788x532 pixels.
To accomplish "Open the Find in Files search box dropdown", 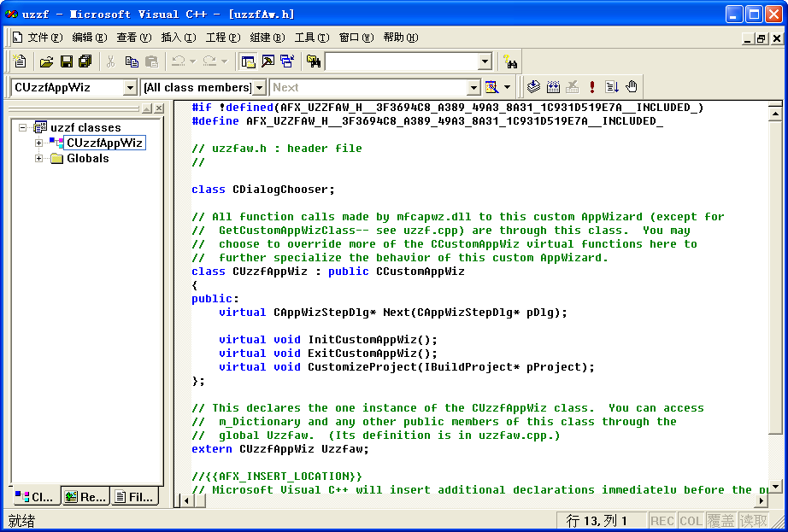I will pyautogui.click(x=485, y=61).
